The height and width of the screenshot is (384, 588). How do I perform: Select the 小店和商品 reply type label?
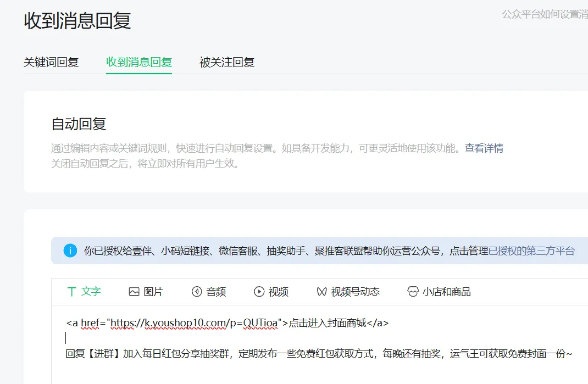point(447,291)
